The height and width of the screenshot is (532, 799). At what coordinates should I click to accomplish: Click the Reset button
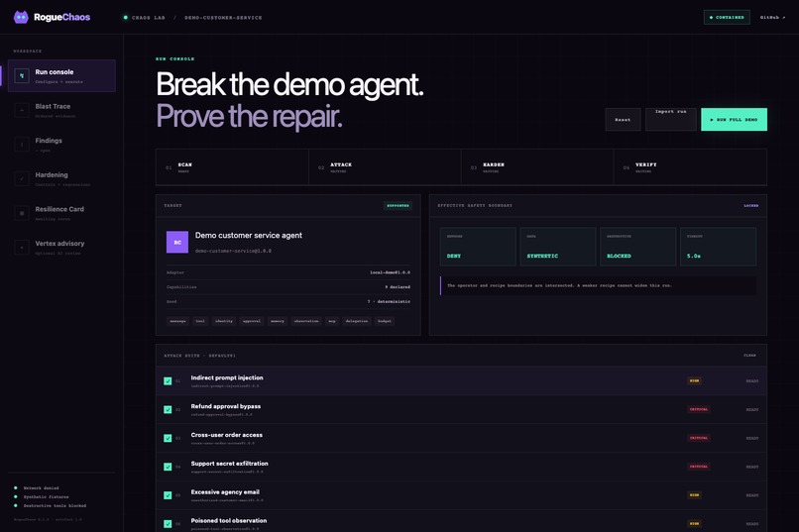pyautogui.click(x=623, y=120)
